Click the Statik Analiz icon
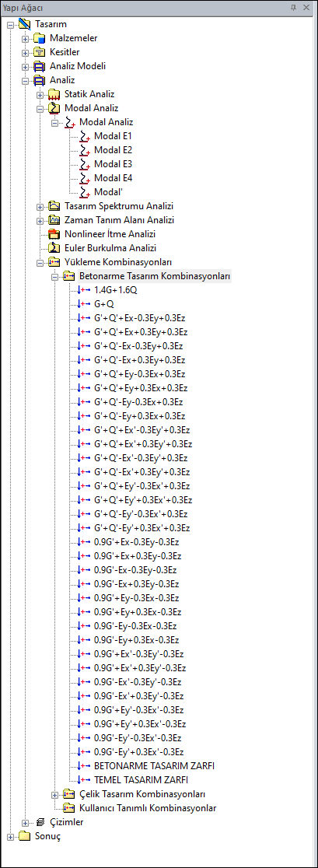 [x=54, y=95]
